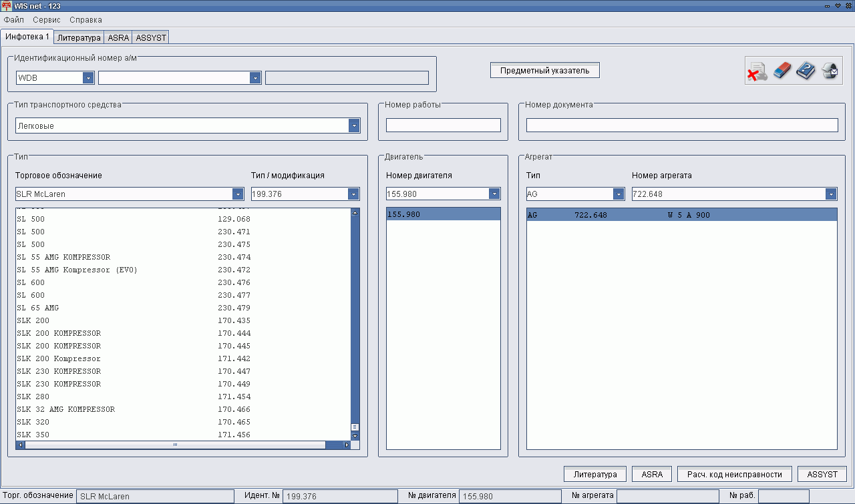Open the 'Файл' menu

pos(14,20)
